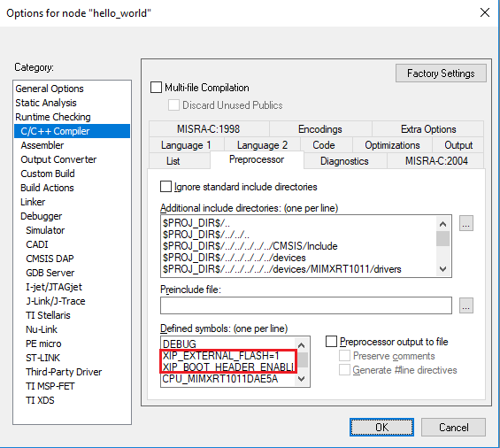The height and width of the screenshot is (448, 500).
Task: Confirm the dialog with OK
Action: pos(381,428)
